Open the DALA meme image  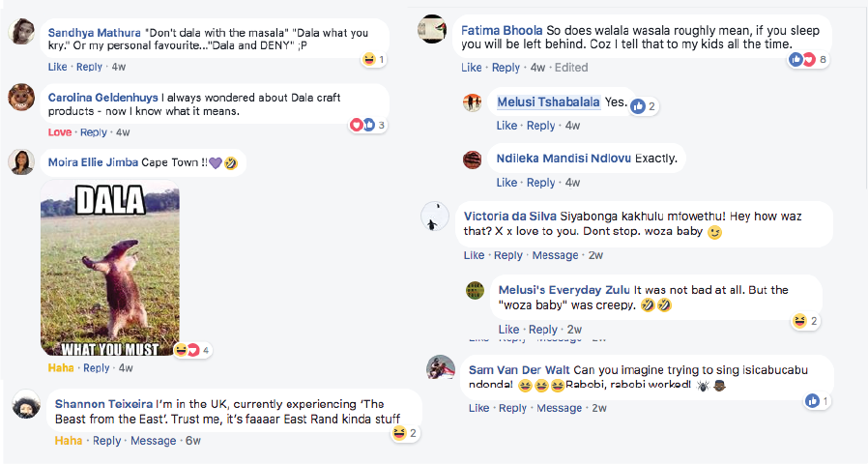tap(109, 270)
